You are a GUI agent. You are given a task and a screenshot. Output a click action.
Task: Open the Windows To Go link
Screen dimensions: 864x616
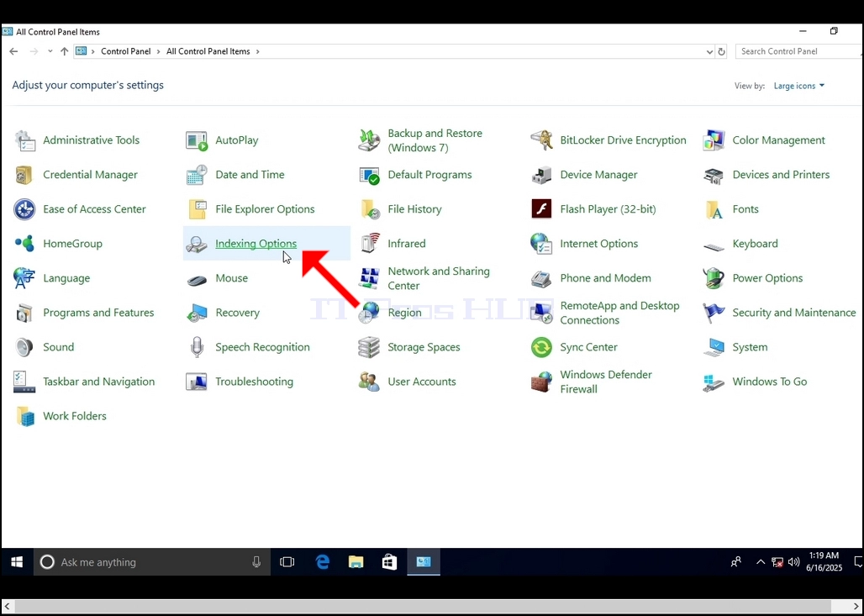pos(770,382)
